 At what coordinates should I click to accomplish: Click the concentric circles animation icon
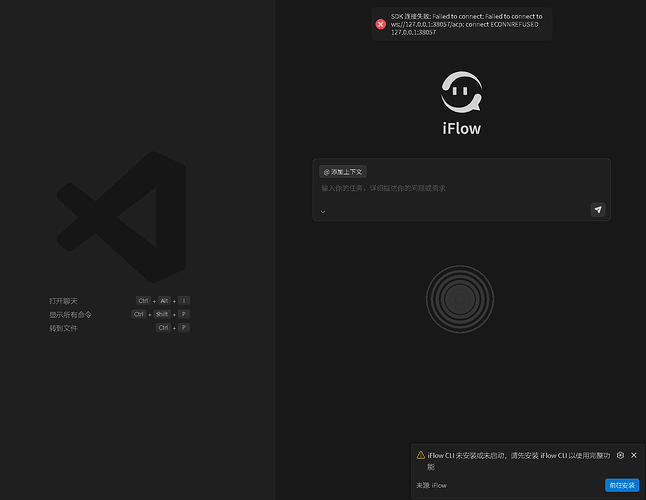click(x=460, y=298)
